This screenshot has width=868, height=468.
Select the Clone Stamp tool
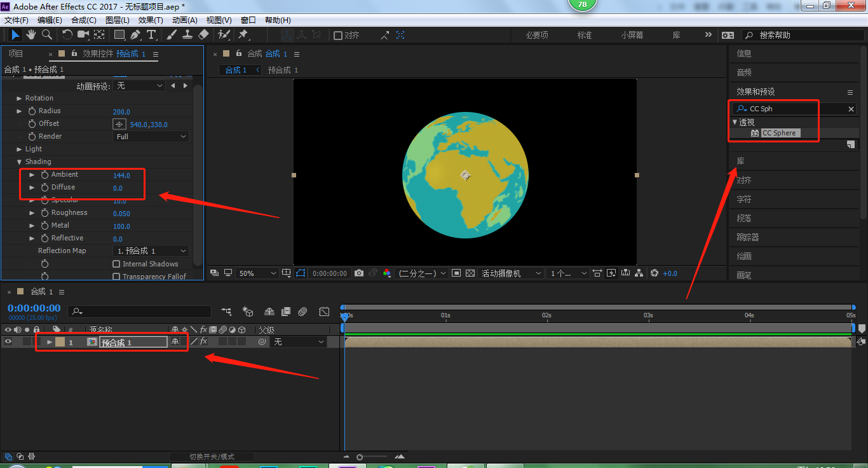pos(188,34)
